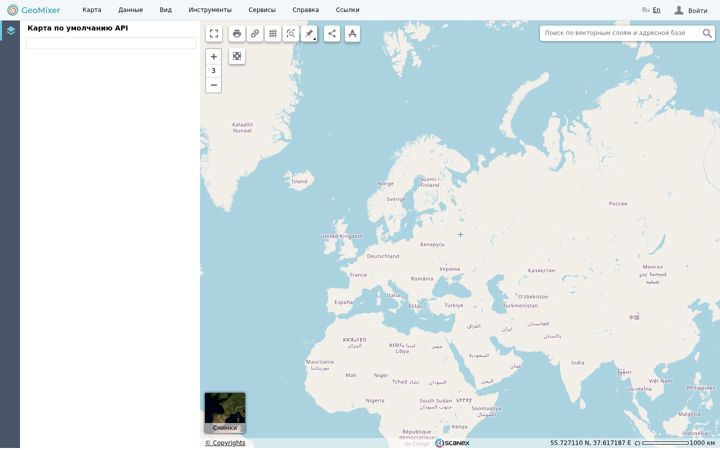This screenshot has height=450, width=720.
Task: Click the Scanex logo
Action: coord(452,443)
